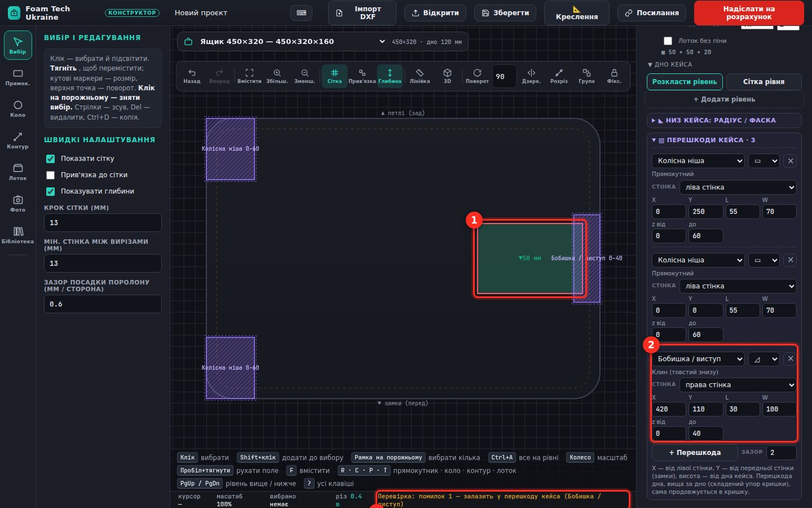This screenshot has width=812, height=508.
Task: Lock selection with Фікс.
Action: coord(614,76)
